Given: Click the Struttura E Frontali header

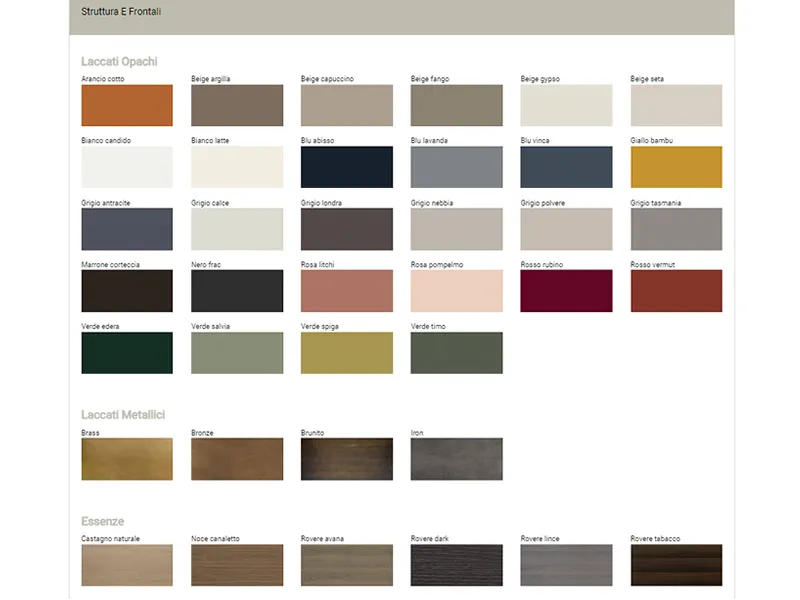Looking at the screenshot, I should 121,12.
